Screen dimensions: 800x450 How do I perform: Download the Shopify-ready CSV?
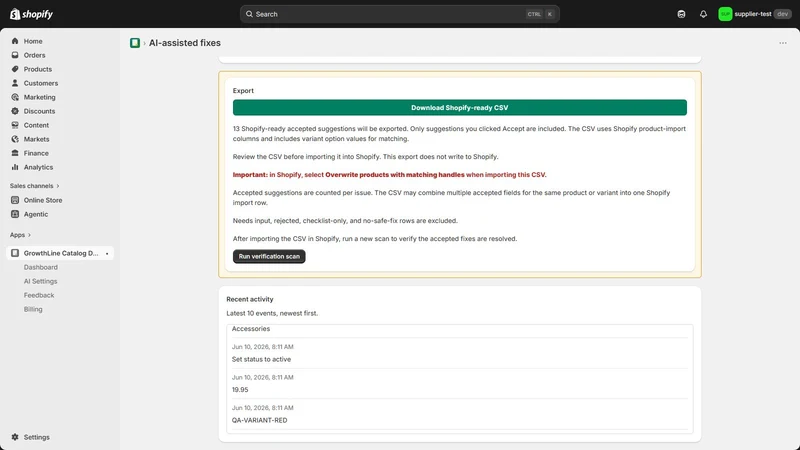(460, 108)
